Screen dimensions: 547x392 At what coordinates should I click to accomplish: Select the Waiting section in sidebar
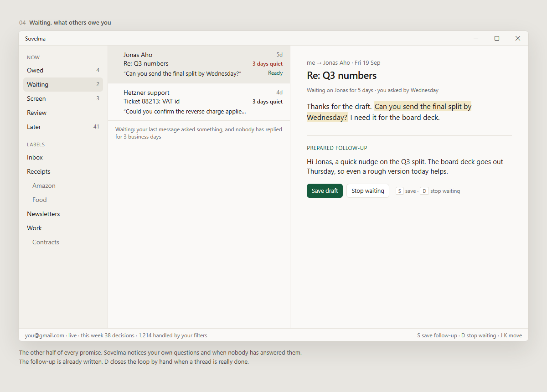pos(63,84)
